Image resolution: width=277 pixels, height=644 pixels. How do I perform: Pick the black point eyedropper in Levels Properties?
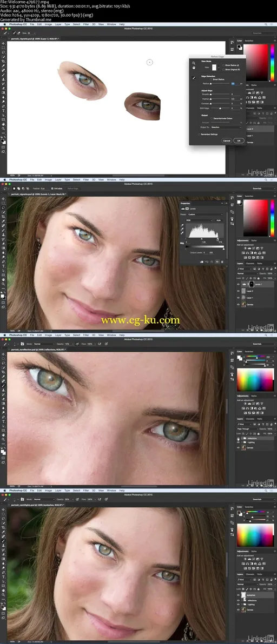pyautogui.click(x=182, y=225)
